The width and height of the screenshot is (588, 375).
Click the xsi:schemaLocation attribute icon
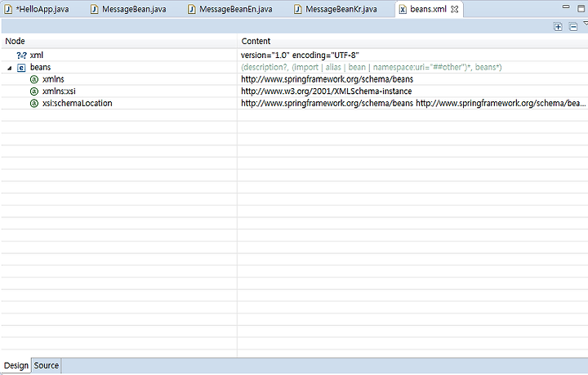(34, 104)
